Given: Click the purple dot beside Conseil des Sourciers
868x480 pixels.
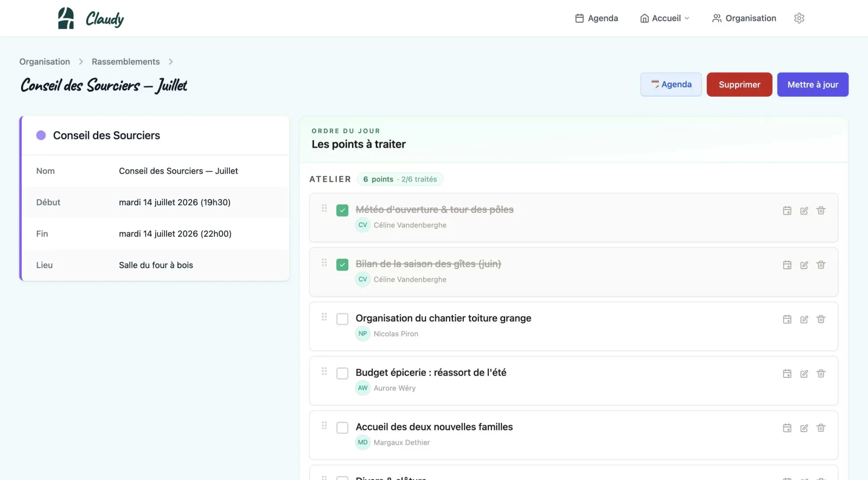Looking at the screenshot, I should point(41,135).
